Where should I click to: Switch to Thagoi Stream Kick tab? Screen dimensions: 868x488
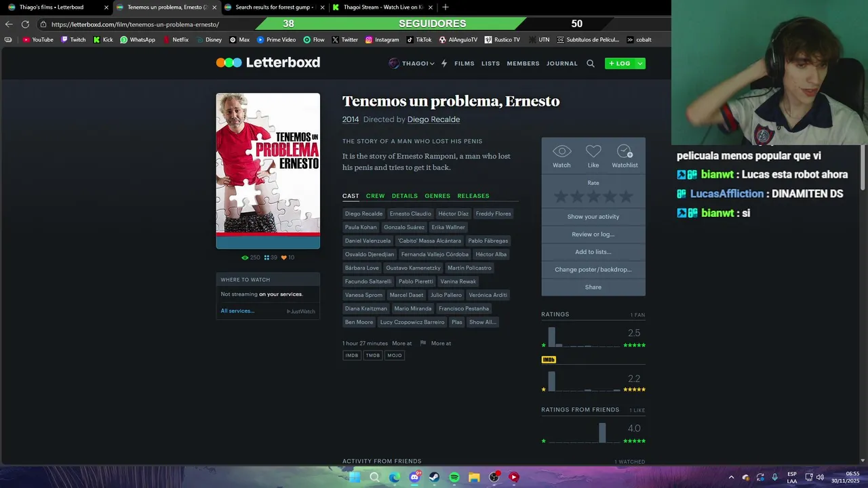point(383,7)
